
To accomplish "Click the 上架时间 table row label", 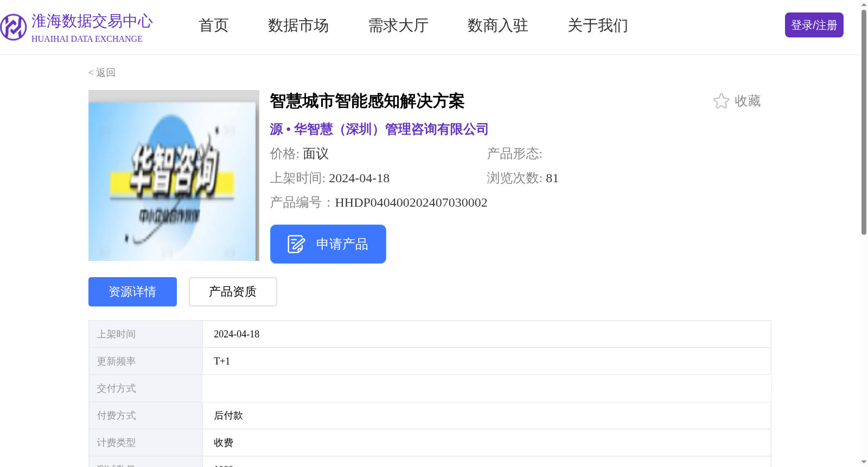I will tap(116, 334).
